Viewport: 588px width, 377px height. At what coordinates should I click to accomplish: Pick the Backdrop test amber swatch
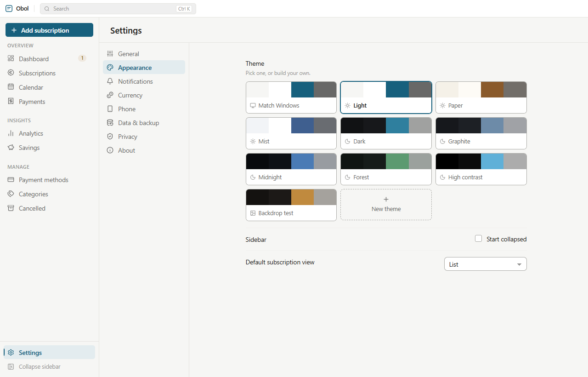pos(302,197)
